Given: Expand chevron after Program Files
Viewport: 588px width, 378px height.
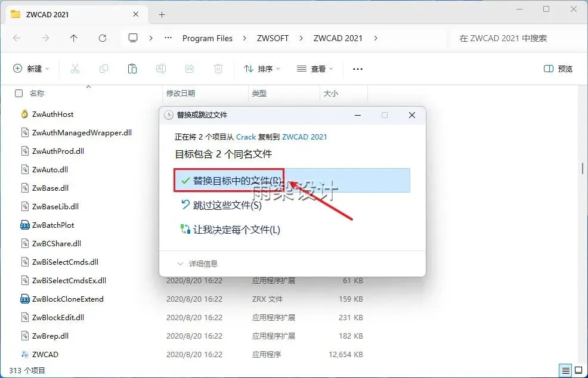Looking at the screenshot, I should coord(245,38).
